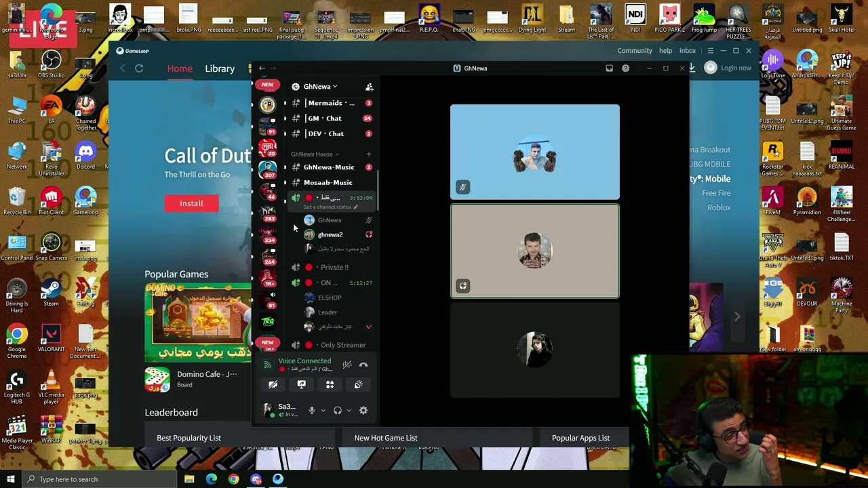
Task: Switch to GameLoop Library tab
Action: [x=220, y=68]
